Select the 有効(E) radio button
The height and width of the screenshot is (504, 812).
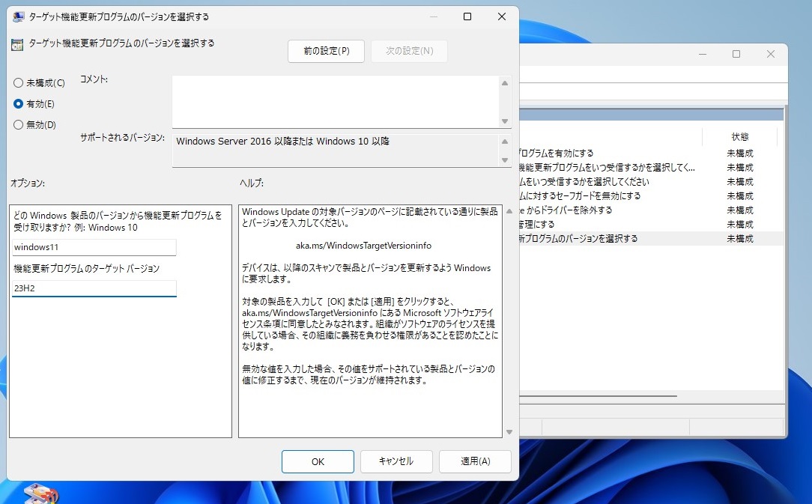click(18, 104)
